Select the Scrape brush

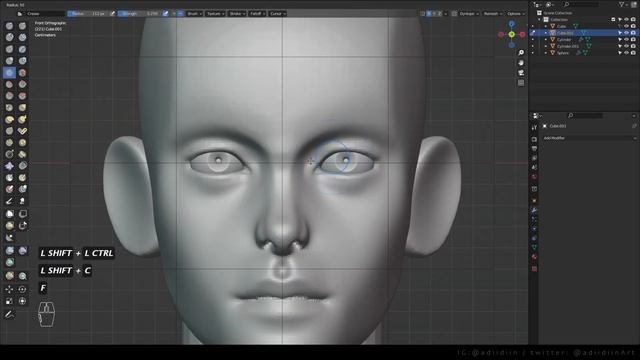pyautogui.click(x=9, y=96)
